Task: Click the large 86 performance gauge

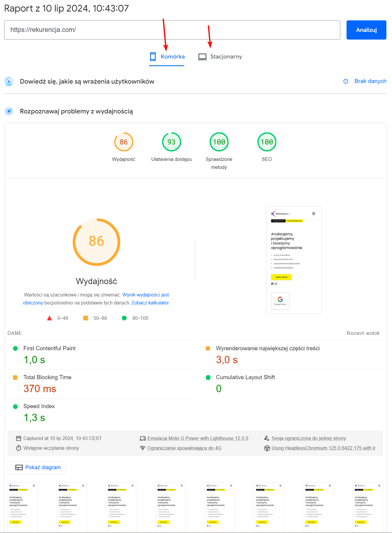Action: click(x=97, y=242)
